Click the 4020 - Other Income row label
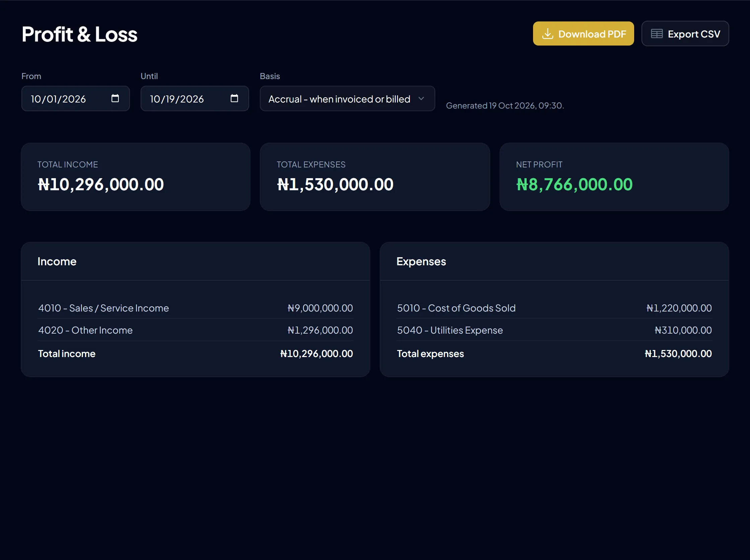Viewport: 750px width, 560px height. point(85,330)
